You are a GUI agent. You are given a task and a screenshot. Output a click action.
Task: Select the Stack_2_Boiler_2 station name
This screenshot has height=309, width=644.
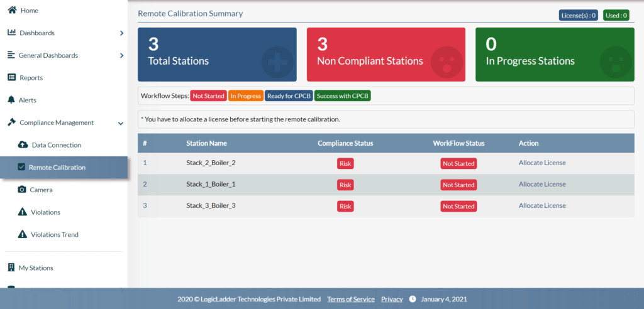click(x=211, y=163)
